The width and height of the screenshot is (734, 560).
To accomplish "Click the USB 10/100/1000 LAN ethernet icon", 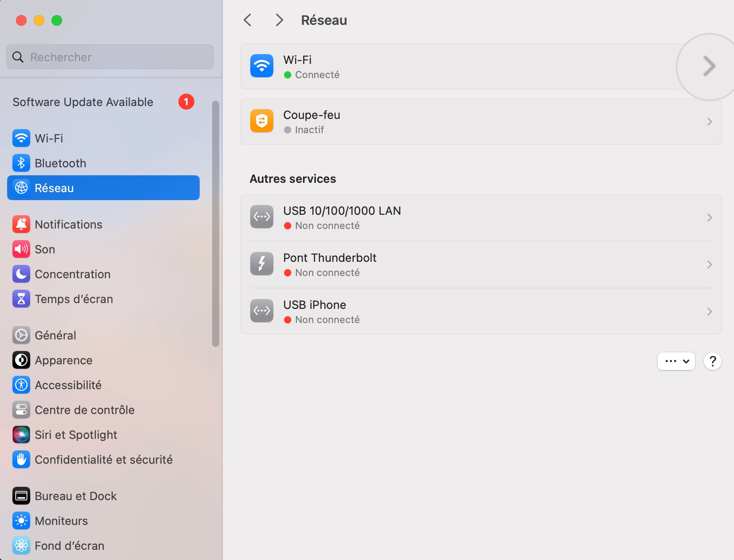I will [x=262, y=217].
